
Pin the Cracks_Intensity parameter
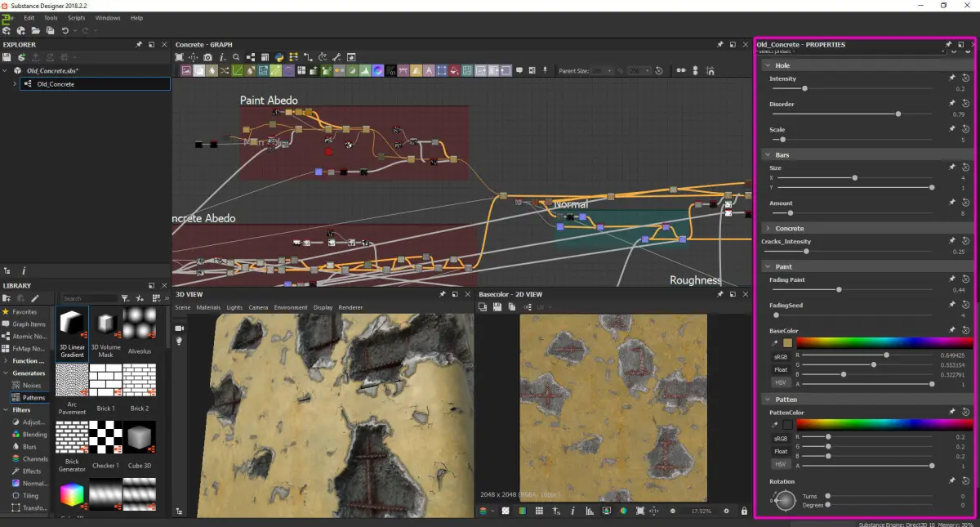pyautogui.click(x=952, y=241)
